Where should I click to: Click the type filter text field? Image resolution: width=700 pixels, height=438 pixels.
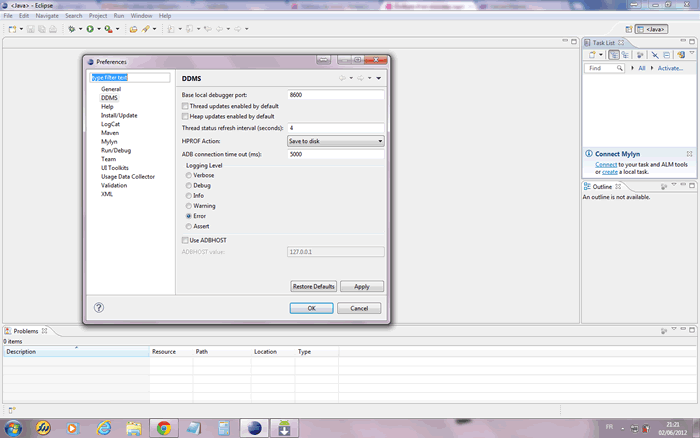coord(130,78)
